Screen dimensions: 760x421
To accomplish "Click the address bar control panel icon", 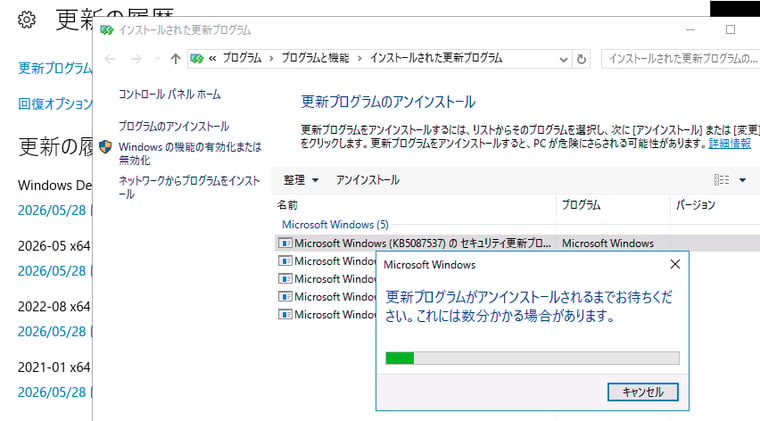I will (x=197, y=59).
